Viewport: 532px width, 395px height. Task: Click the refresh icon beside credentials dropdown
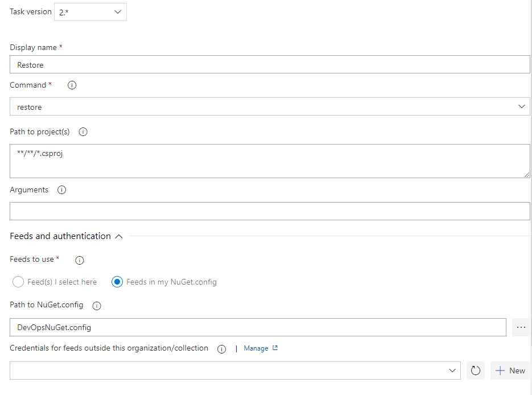point(476,371)
